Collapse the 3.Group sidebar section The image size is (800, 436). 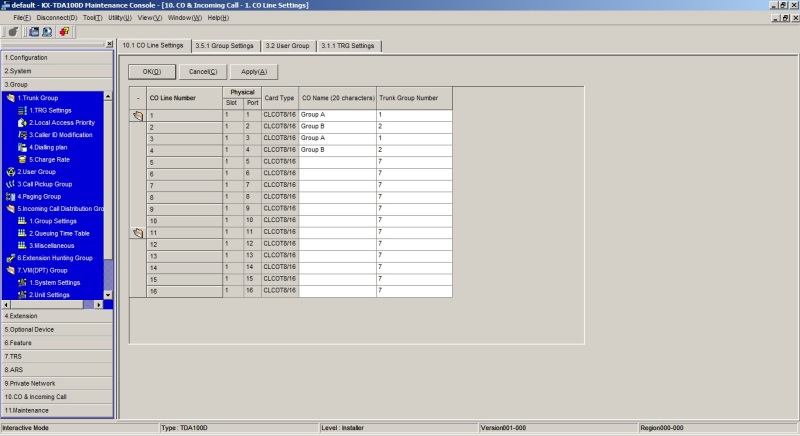coord(57,84)
